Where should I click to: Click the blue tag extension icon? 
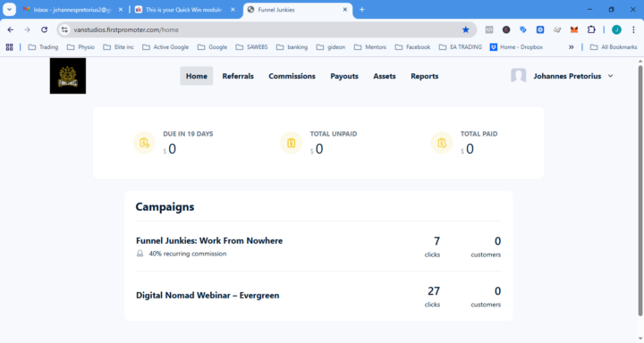[523, 29]
